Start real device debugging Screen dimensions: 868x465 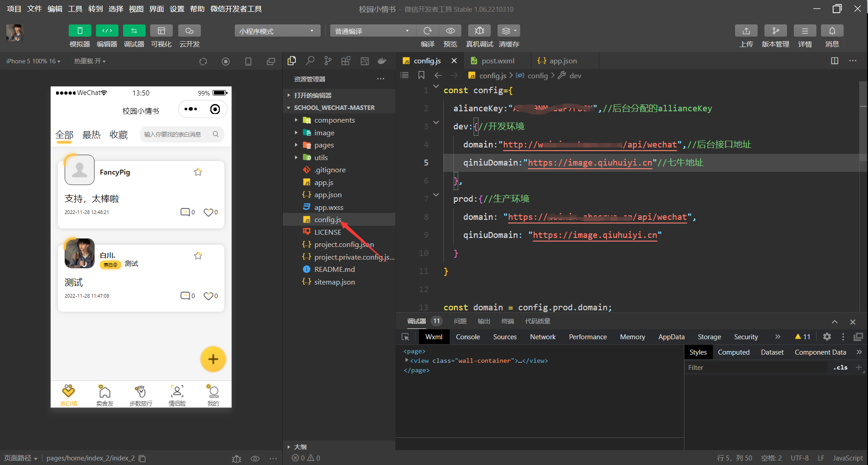pos(479,31)
